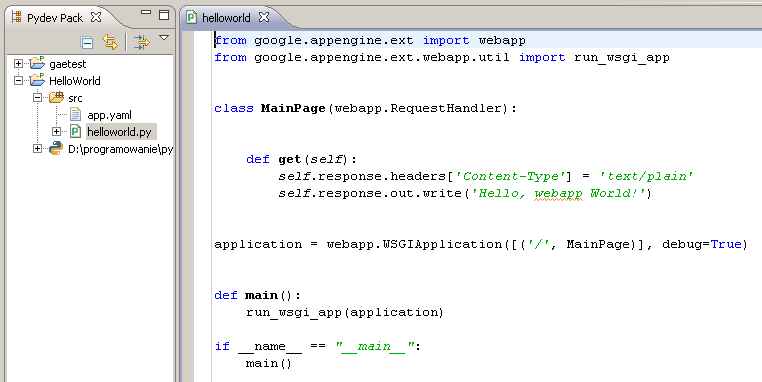
Task: Click '"__main__"' string in the if statement
Action: pyautogui.click(x=375, y=347)
